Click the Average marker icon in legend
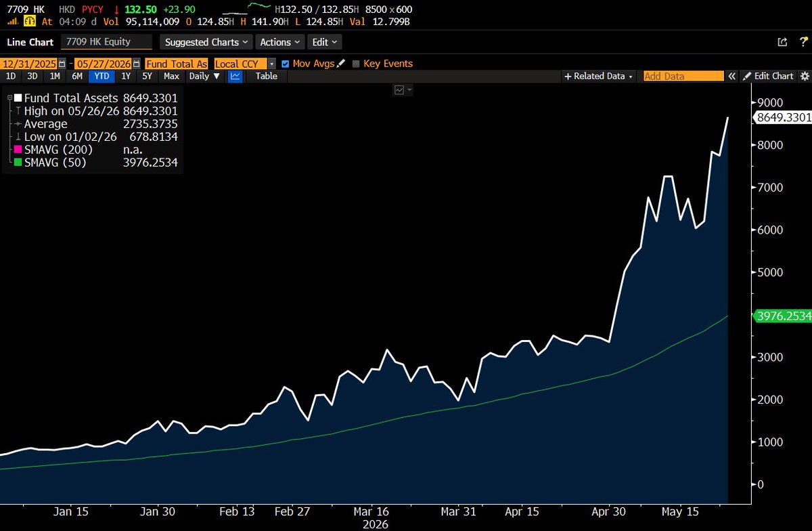 [18, 124]
